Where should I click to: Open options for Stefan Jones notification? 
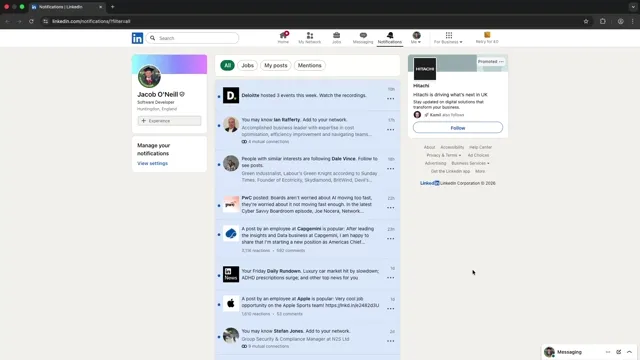point(391,341)
